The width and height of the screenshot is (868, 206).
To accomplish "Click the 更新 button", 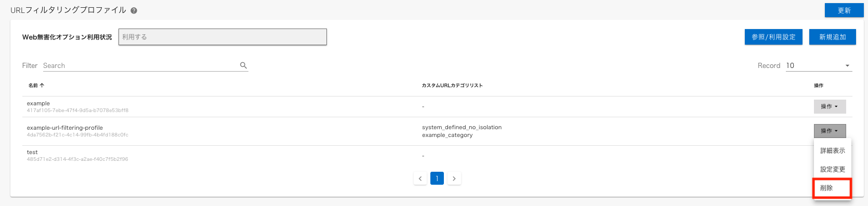I will click(844, 10).
